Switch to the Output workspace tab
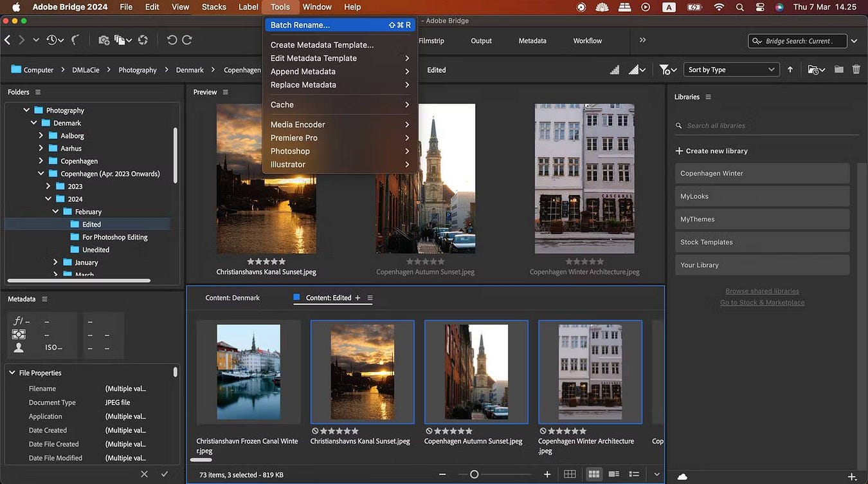 (x=480, y=41)
